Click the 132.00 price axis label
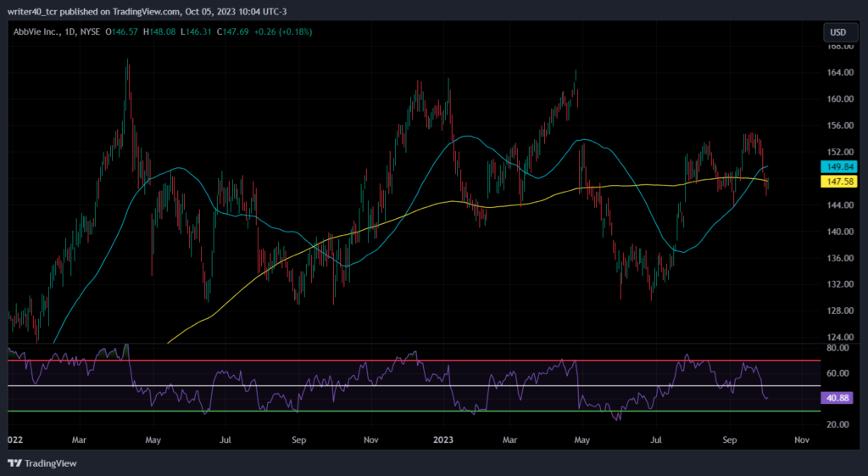The height and width of the screenshot is (476, 868). pos(838,284)
